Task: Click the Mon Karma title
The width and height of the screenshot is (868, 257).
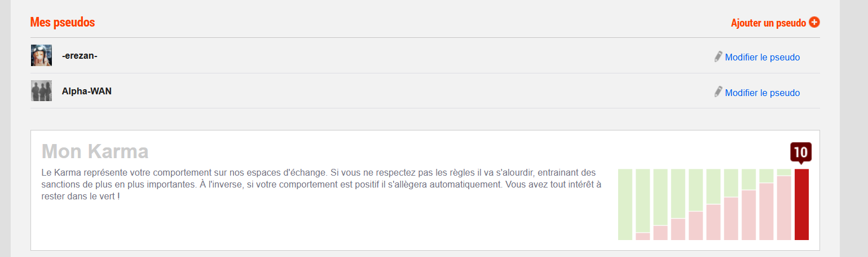Action: coord(95,151)
